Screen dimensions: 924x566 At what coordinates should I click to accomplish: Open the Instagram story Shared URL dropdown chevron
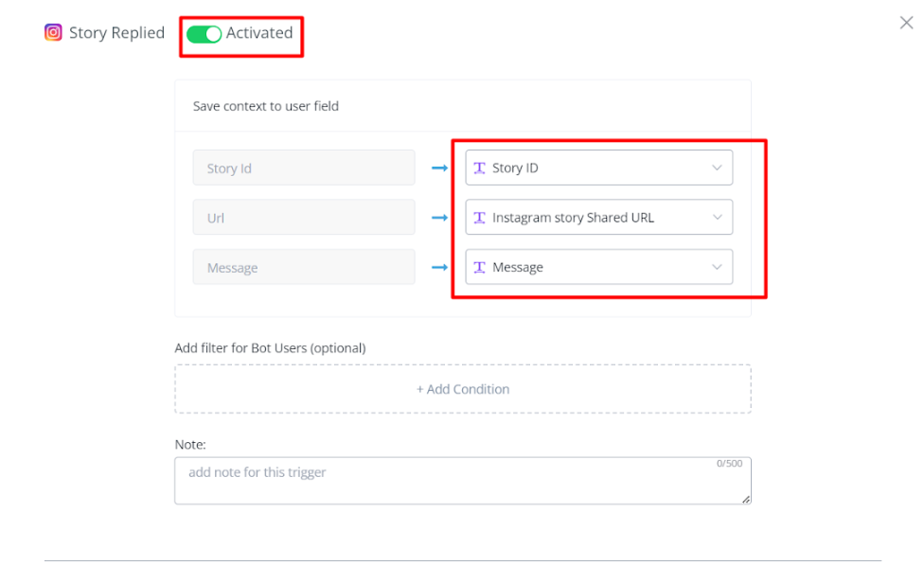717,218
